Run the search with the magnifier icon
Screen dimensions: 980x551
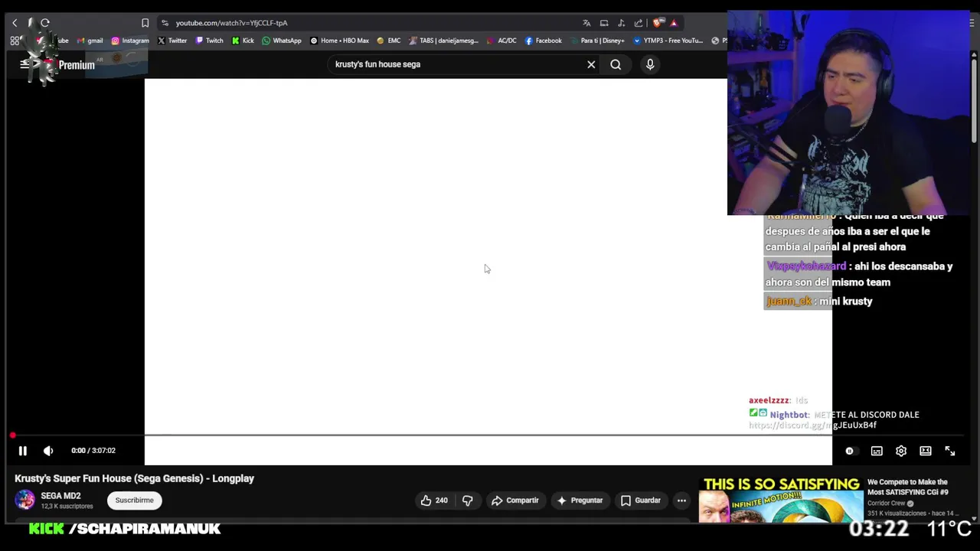[x=616, y=64]
